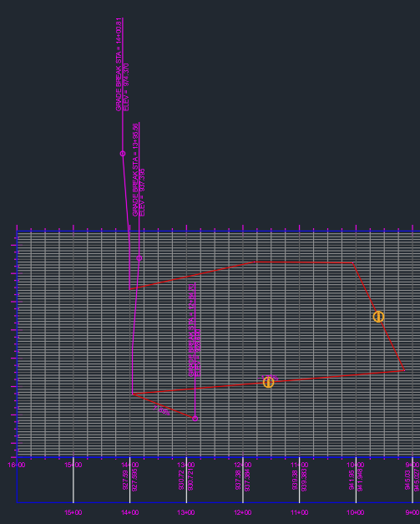This screenshot has height=524, width=420.
Task: Click the 15+00 station label in the bottom row
Action: click(x=73, y=512)
